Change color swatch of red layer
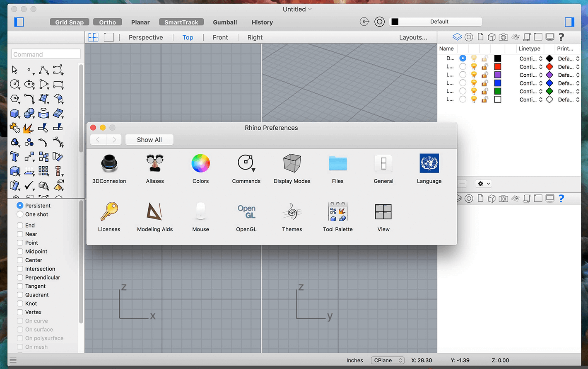The height and width of the screenshot is (369, 588). 498,67
